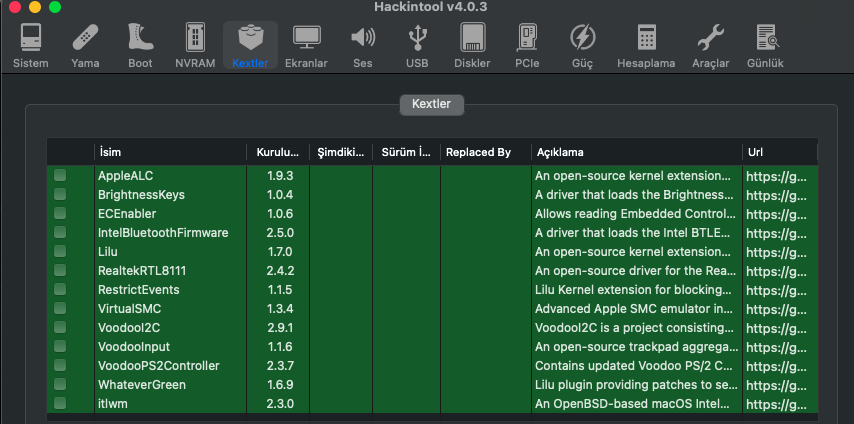The width and height of the screenshot is (854, 424).
Task: Open the USB toolbar section
Action: 417,46
